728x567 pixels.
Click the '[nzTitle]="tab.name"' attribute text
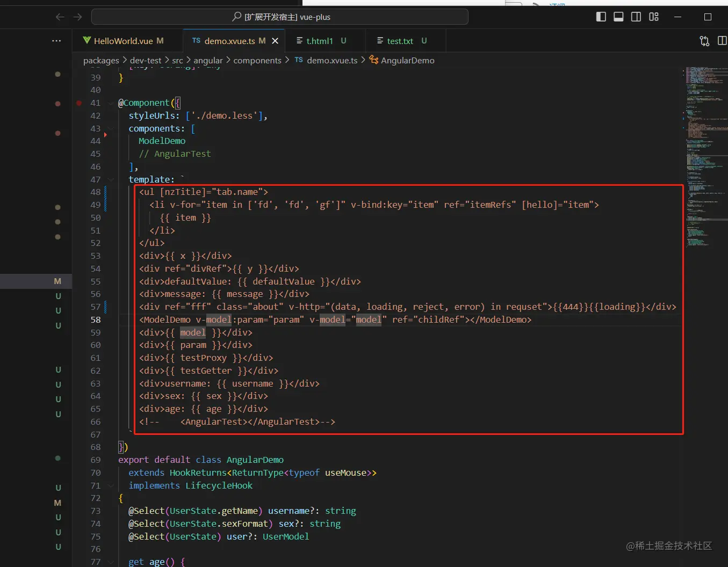(212, 192)
